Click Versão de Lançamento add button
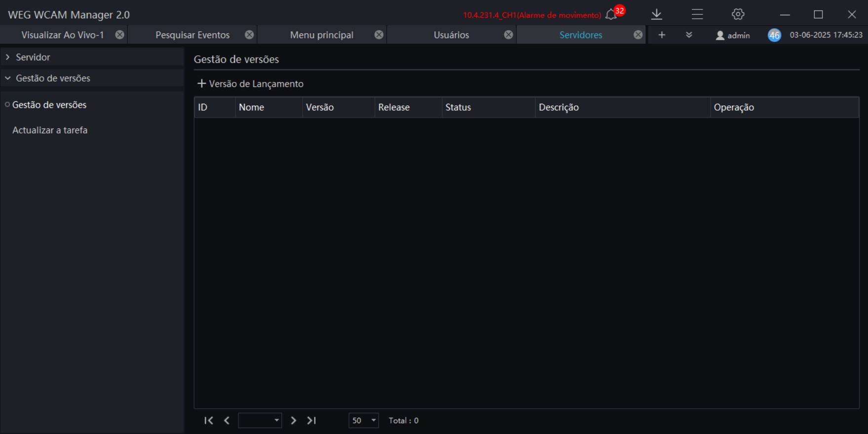This screenshot has height=434, width=868. point(250,84)
